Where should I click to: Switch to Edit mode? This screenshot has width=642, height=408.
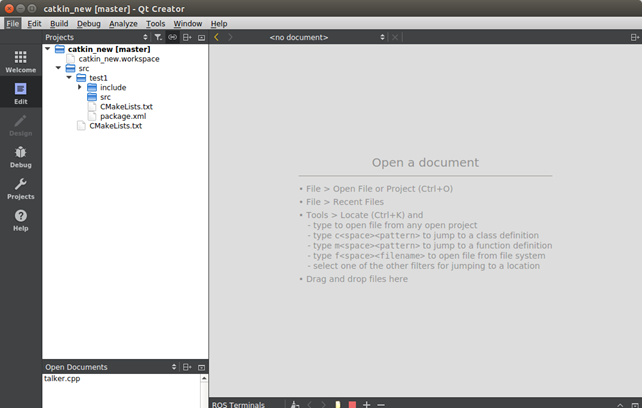pos(20,93)
